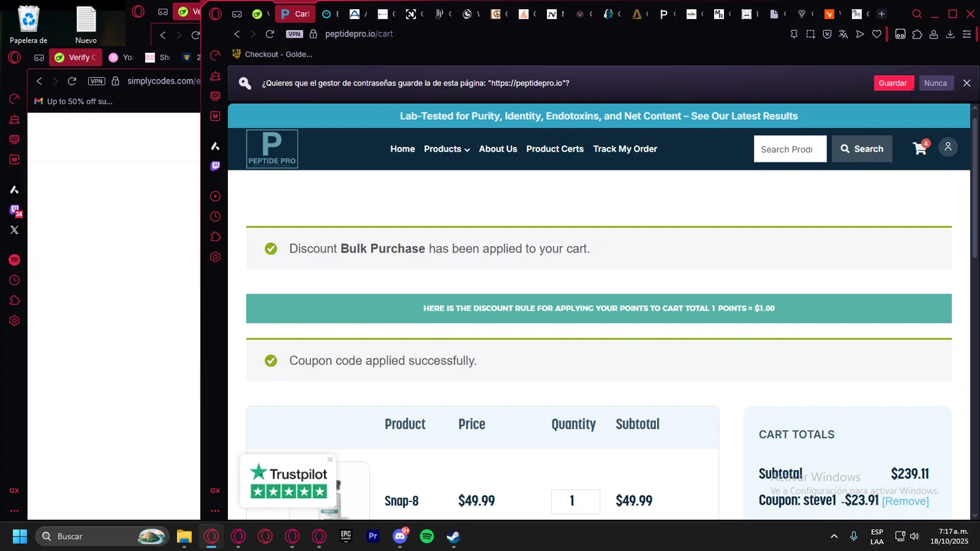Screen dimensions: 980x551
Task: Switch to the Verify tab in the back window
Action: (x=76, y=57)
